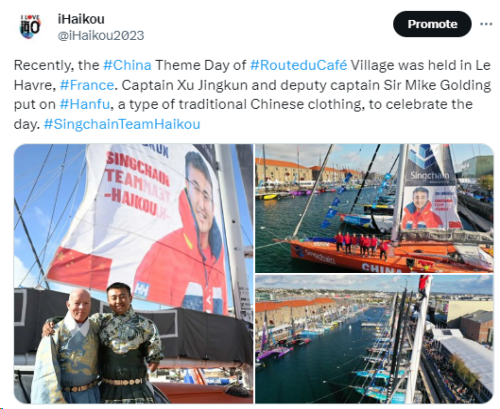Open the #SingchainTeamHaikou hashtag
500x409 pixels.
[122, 124]
